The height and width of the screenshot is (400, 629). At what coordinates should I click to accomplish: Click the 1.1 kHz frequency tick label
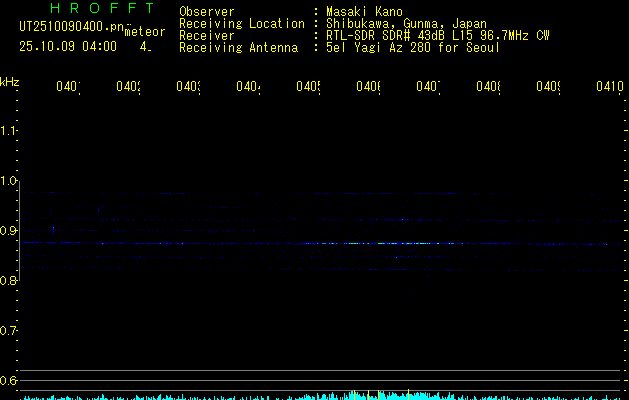pos(10,131)
